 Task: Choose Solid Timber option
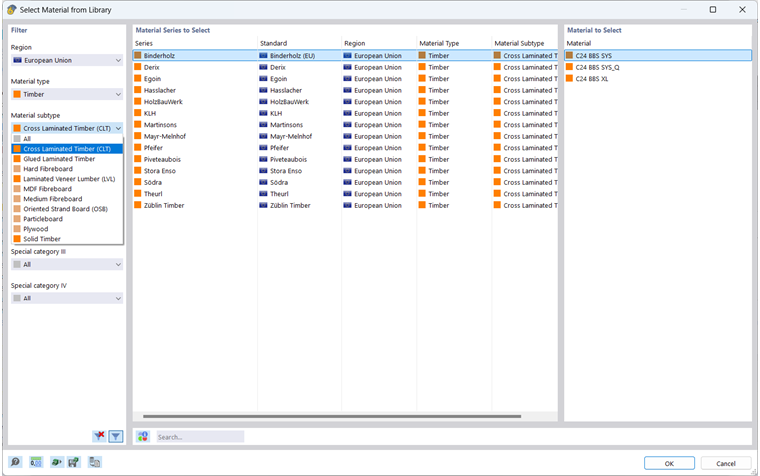[x=67, y=239]
